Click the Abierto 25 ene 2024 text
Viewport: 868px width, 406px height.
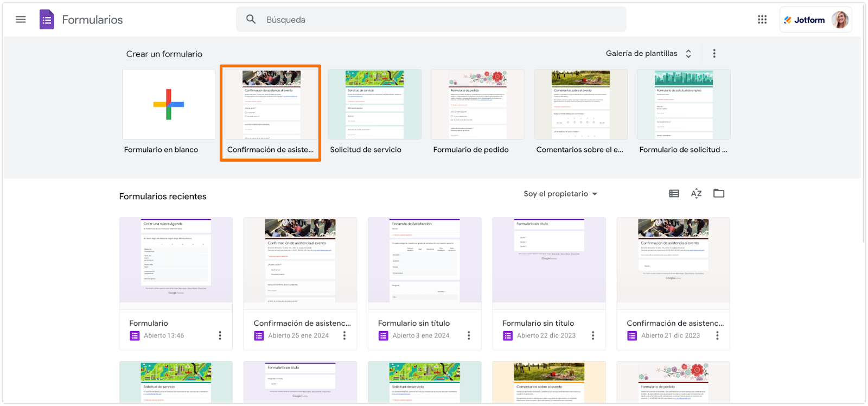[298, 335]
